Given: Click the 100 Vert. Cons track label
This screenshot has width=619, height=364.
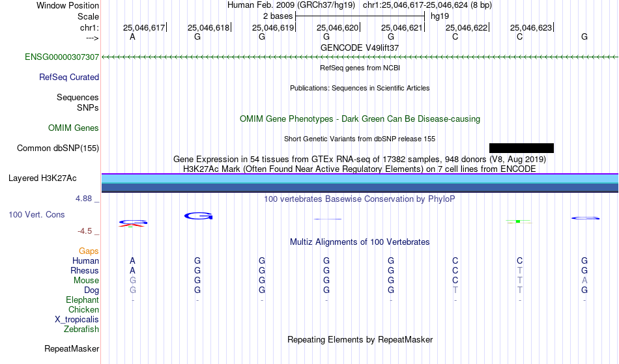Looking at the screenshot, I should pyautogui.click(x=36, y=215).
